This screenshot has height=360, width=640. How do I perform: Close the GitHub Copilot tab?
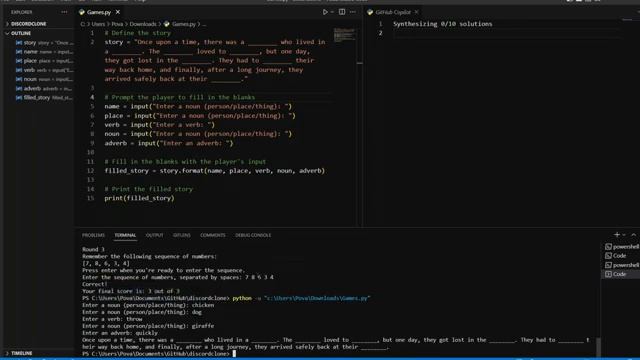pos(416,12)
